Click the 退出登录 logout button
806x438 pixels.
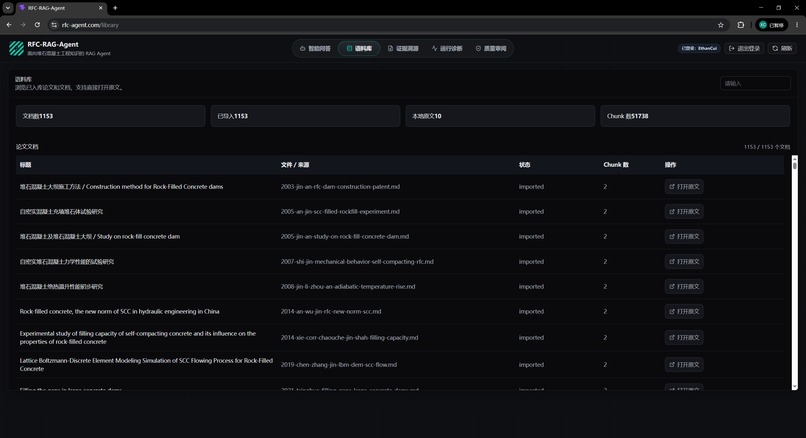pyautogui.click(x=744, y=48)
